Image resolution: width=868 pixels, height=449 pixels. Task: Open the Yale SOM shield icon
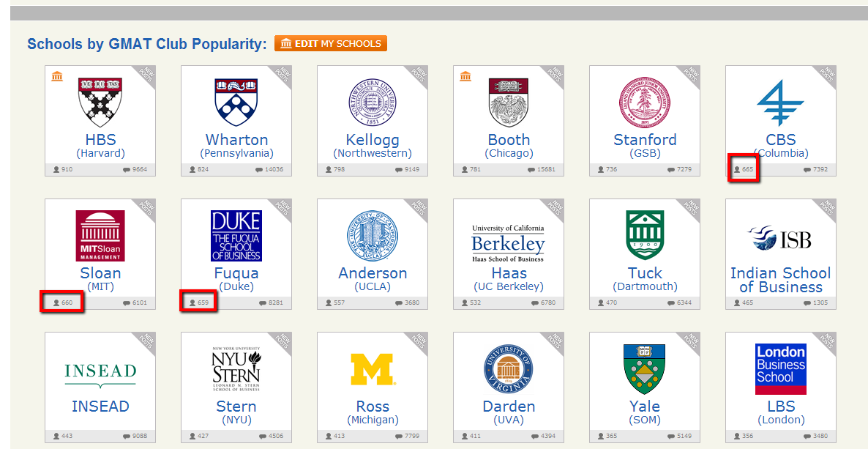pyautogui.click(x=645, y=370)
